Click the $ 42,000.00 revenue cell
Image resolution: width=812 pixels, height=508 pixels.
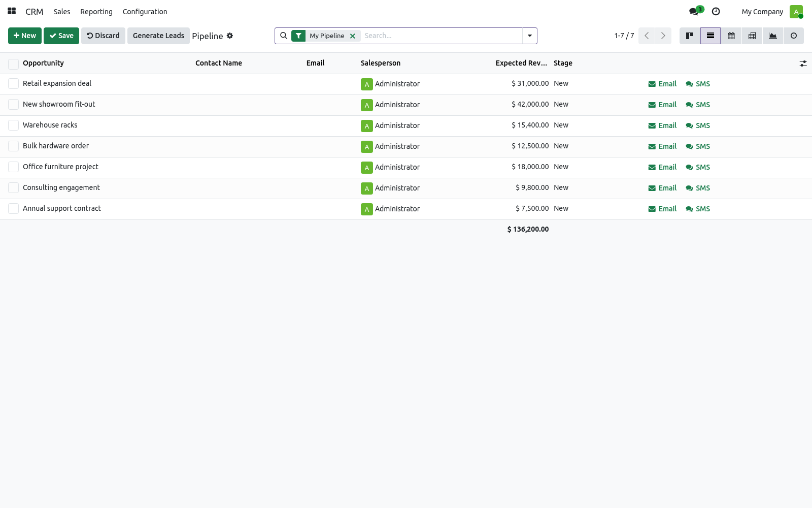point(530,104)
